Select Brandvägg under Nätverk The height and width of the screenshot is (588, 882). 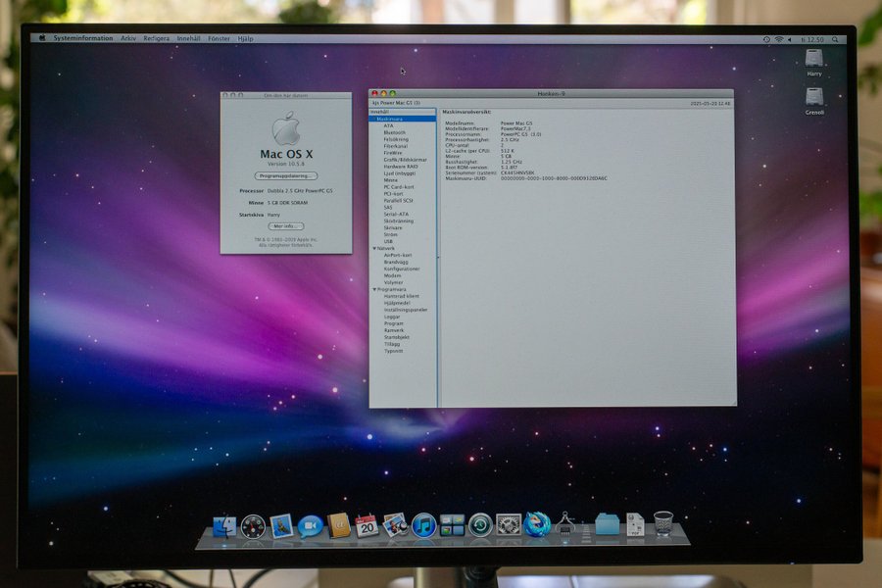click(396, 263)
